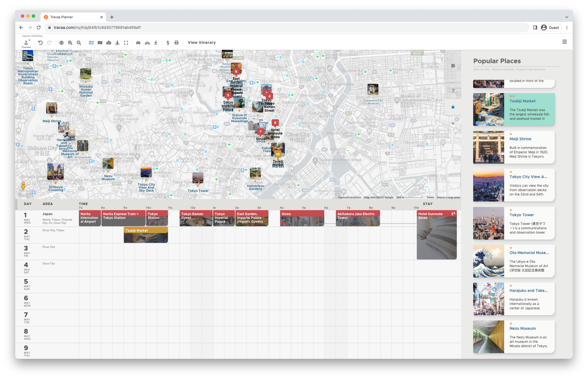Open the question mark help icon
Image resolution: width=588 pixels, height=379 pixels.
coord(453,91)
